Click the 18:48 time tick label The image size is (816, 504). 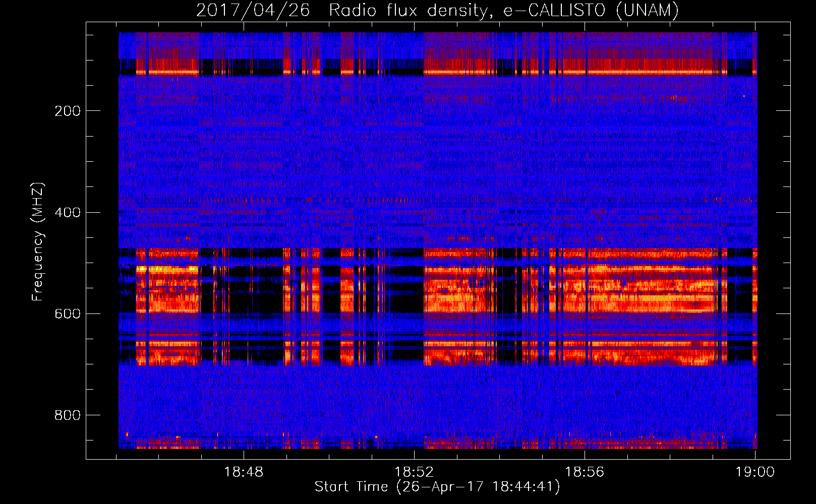tap(244, 472)
